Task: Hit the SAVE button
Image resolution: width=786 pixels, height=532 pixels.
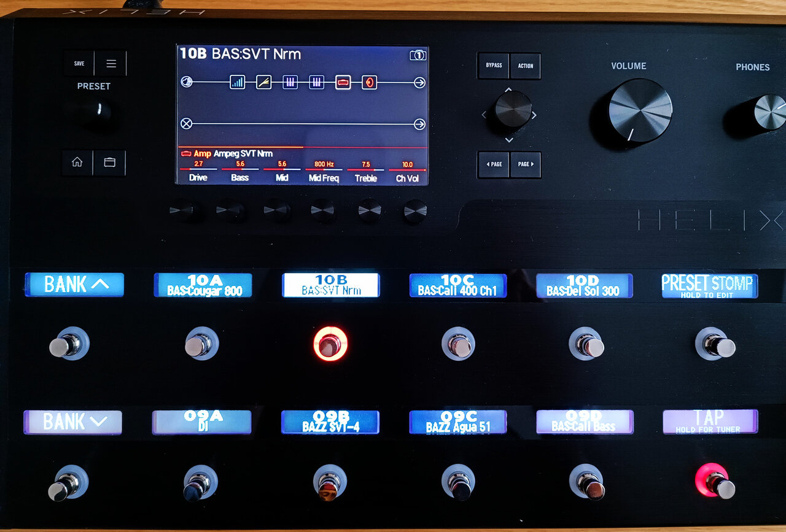Action: (x=79, y=63)
